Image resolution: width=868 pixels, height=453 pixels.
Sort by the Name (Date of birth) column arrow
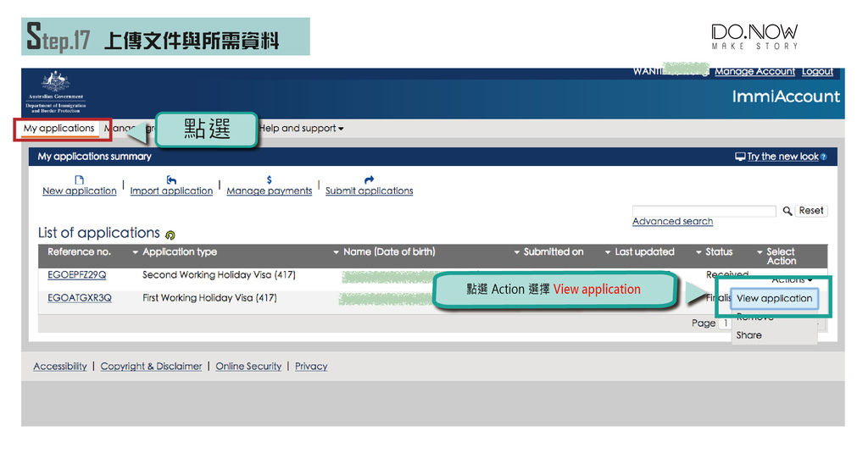pos(336,252)
